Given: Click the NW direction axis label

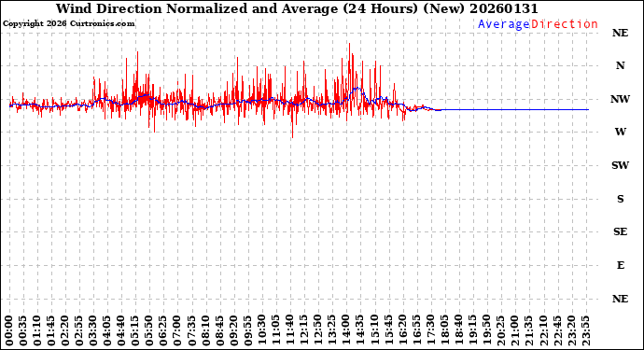Looking at the screenshot, I should point(620,99).
